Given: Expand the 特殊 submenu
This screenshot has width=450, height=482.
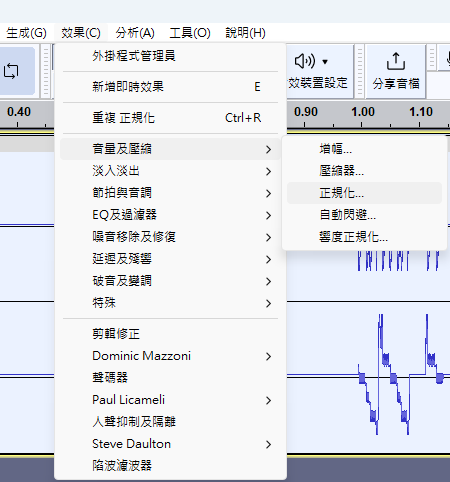Looking at the screenshot, I should click(x=170, y=303).
